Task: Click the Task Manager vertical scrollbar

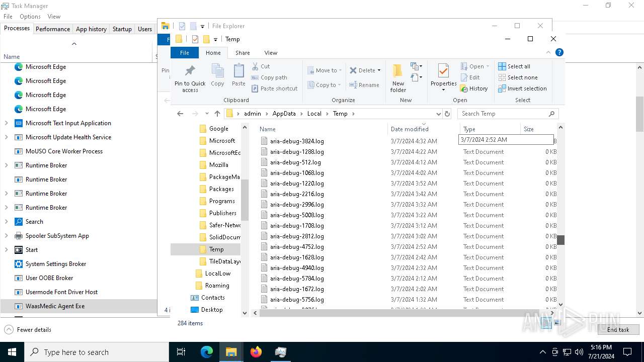Action: [639, 115]
